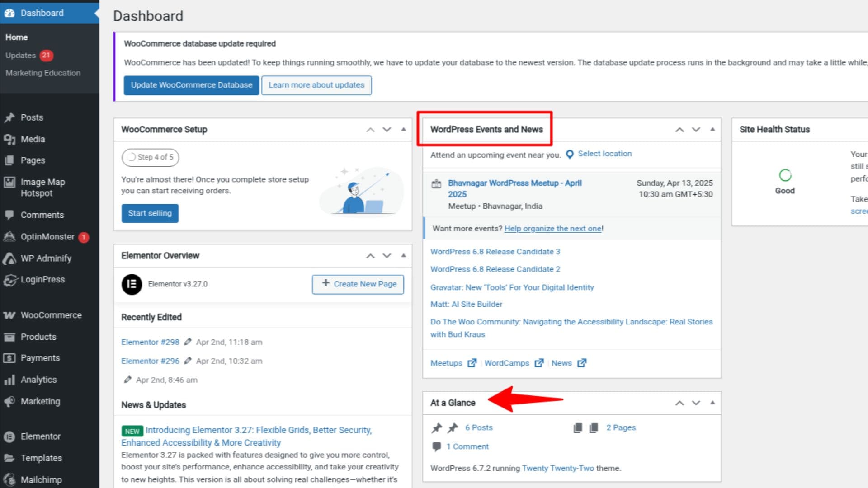Click the WooCommerce sidebar icon

pyautogui.click(x=10, y=315)
